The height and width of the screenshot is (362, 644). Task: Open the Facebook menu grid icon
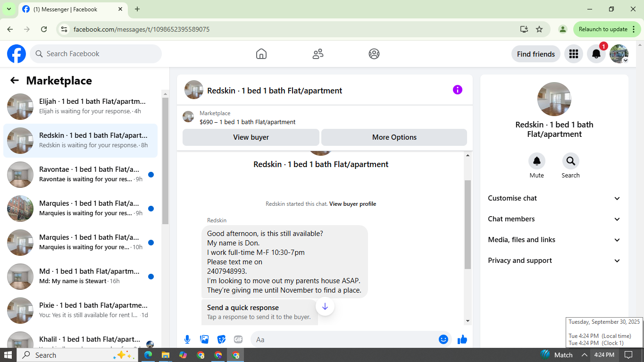[574, 54]
